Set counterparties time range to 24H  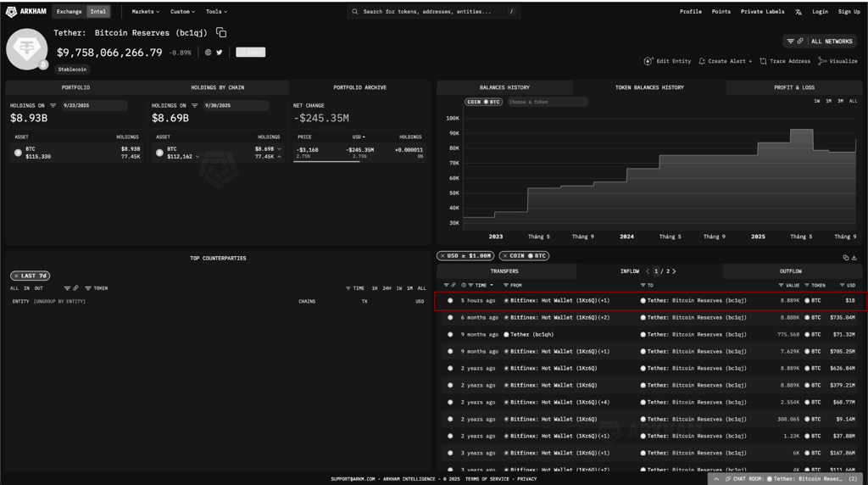point(387,288)
